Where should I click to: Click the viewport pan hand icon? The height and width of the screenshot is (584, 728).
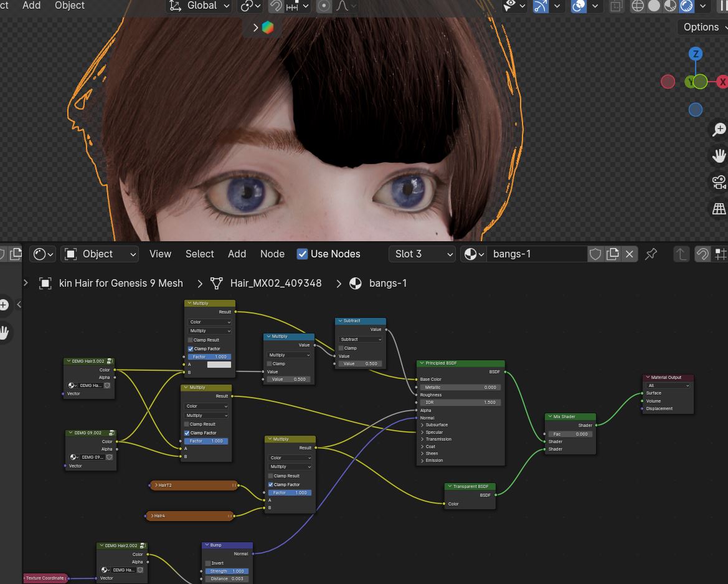click(x=719, y=156)
